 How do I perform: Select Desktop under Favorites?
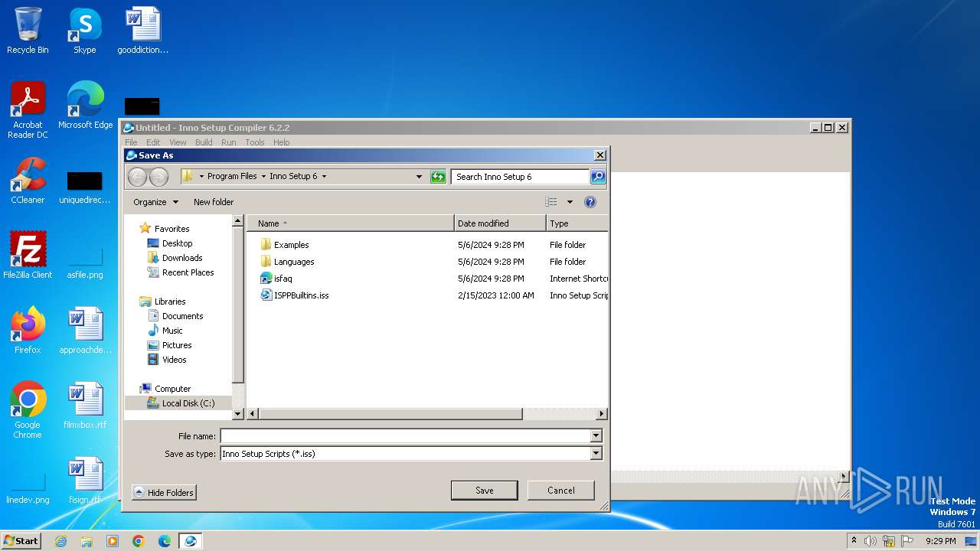177,243
